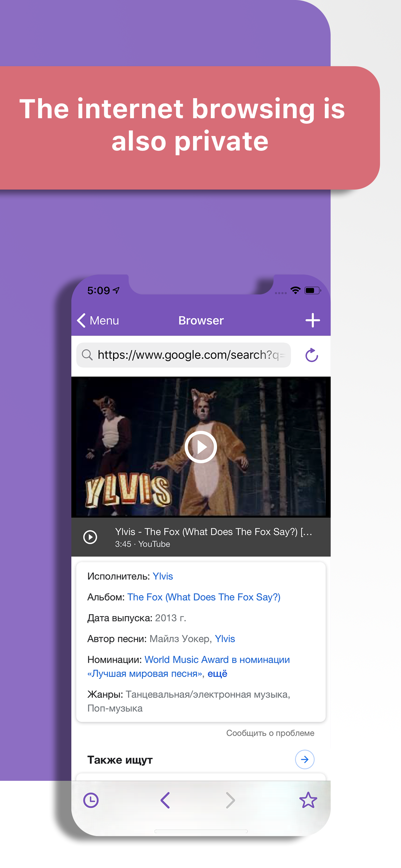The width and height of the screenshot is (401, 868).
Task: Open the Ylvis songwriter link
Action: point(225,639)
